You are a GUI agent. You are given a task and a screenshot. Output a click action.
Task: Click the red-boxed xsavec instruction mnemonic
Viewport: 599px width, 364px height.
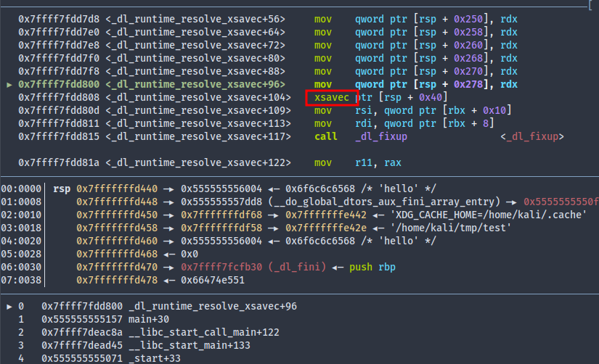pos(332,97)
